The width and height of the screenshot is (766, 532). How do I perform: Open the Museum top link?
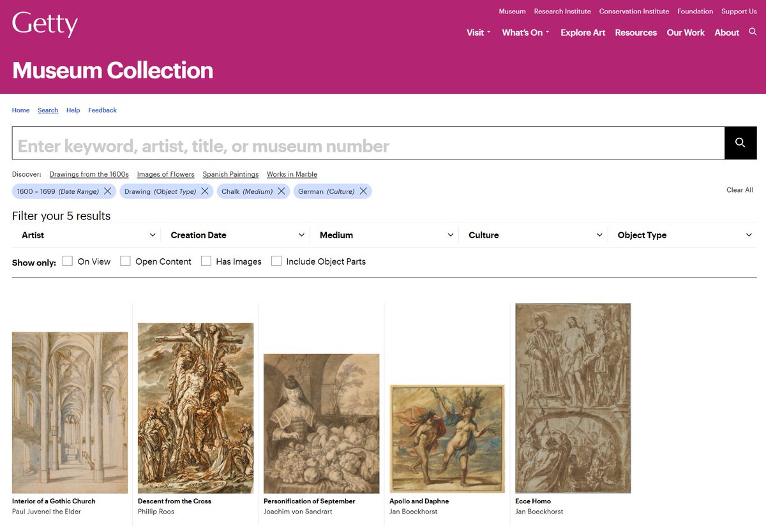click(x=512, y=11)
